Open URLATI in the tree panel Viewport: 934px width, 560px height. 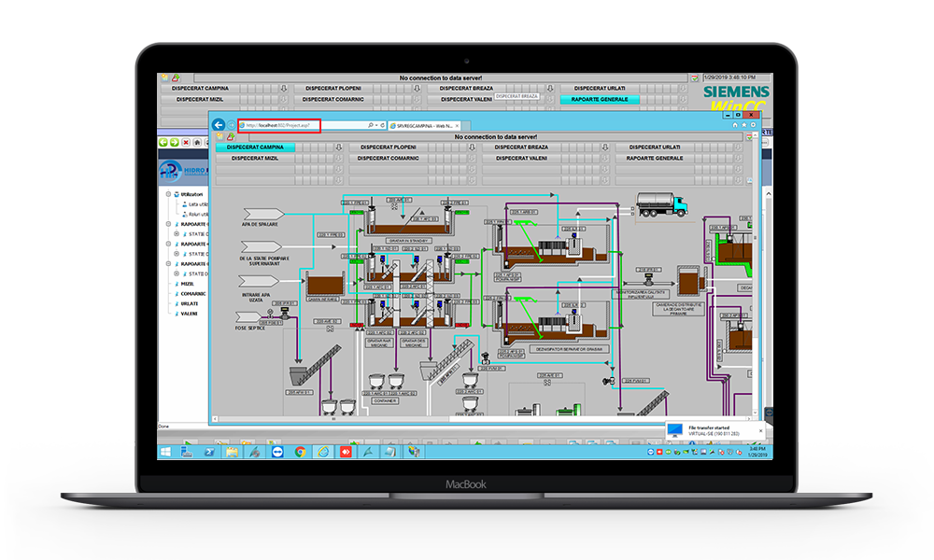click(190, 303)
